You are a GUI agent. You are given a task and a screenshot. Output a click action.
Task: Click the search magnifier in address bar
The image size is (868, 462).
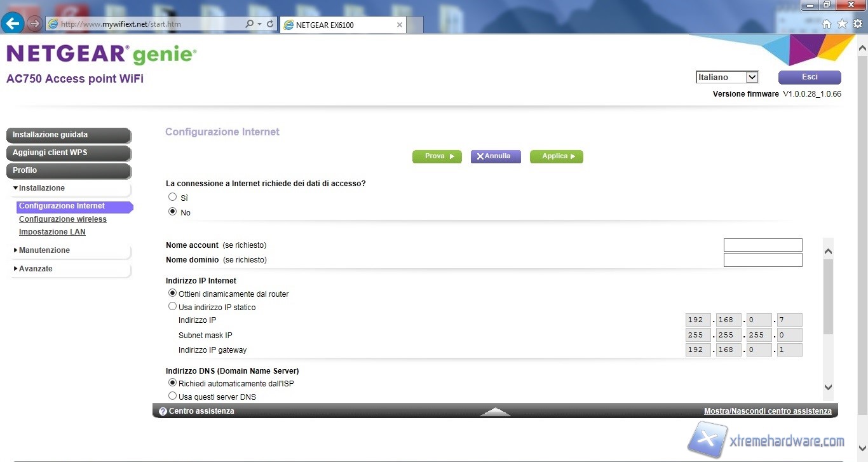coord(249,24)
